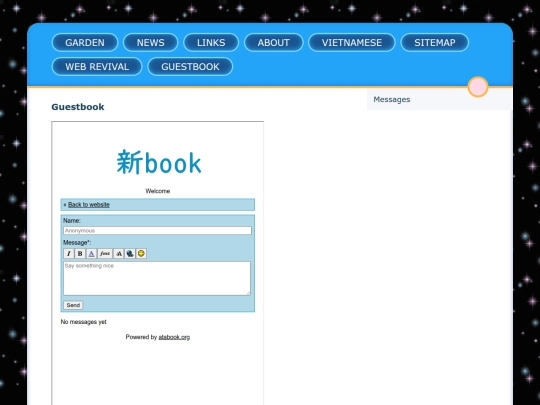Open the smiley emoticon picker
The height and width of the screenshot is (405, 540).
(141, 254)
